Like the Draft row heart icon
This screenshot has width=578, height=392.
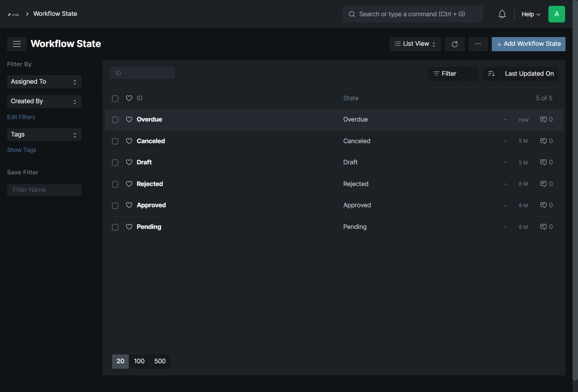tap(129, 162)
